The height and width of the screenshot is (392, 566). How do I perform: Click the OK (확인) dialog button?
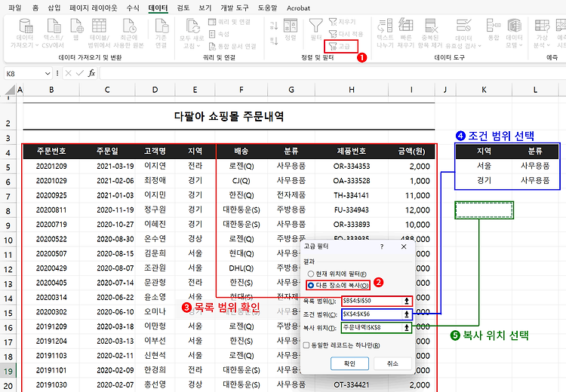tap(349, 363)
